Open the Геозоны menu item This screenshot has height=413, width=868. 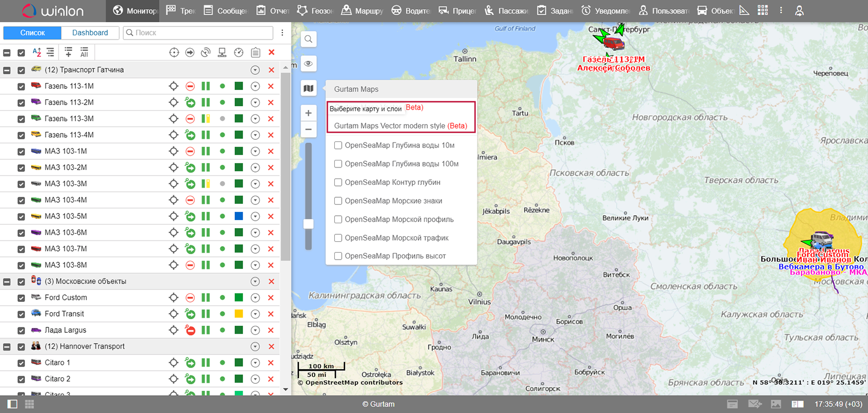[315, 10]
